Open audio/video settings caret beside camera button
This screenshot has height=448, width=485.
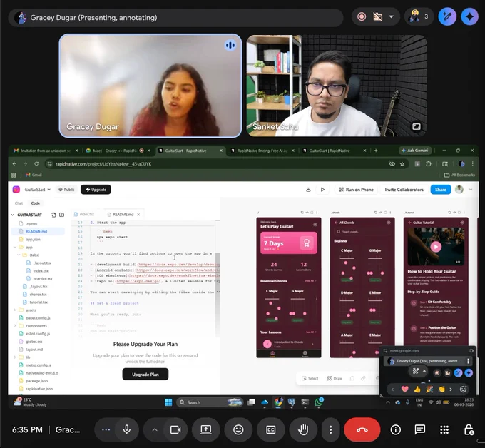click(x=155, y=429)
